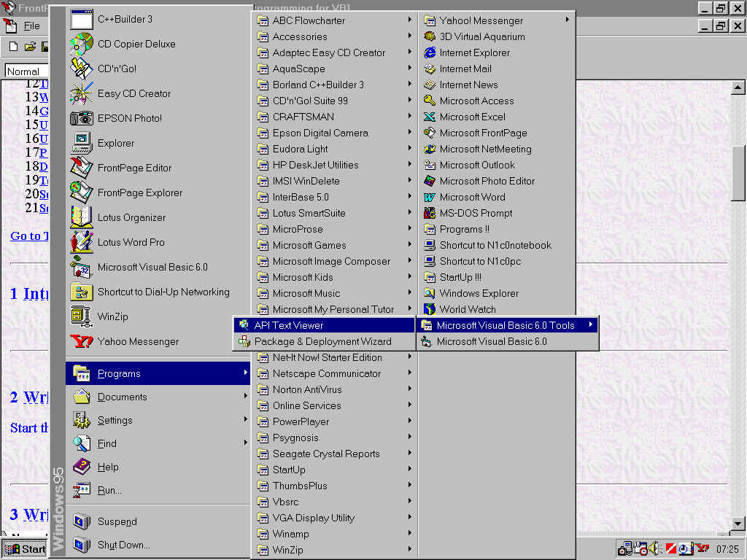Viewport: 747px width, 560px height.
Task: Click Yahoo Messenger tray icon
Action: point(703,548)
